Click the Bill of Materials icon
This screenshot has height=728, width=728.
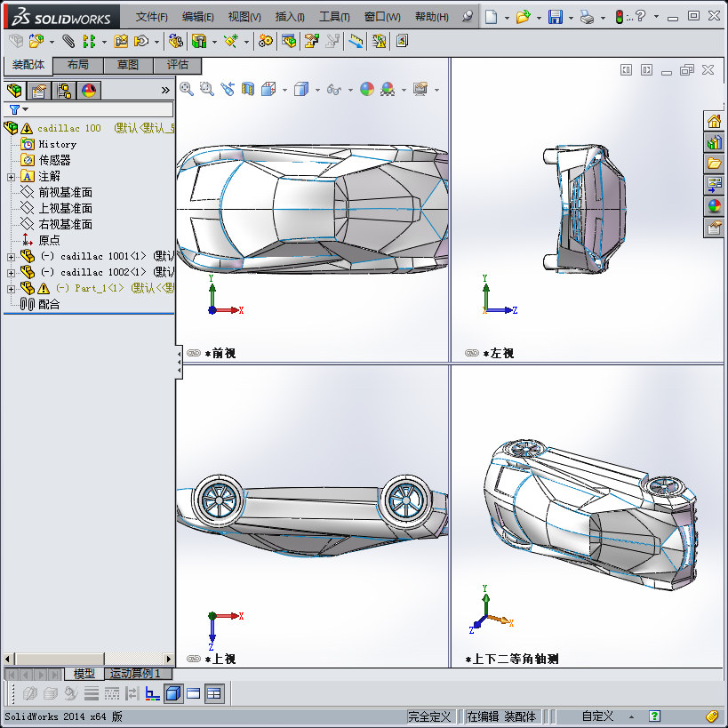(x=289, y=41)
